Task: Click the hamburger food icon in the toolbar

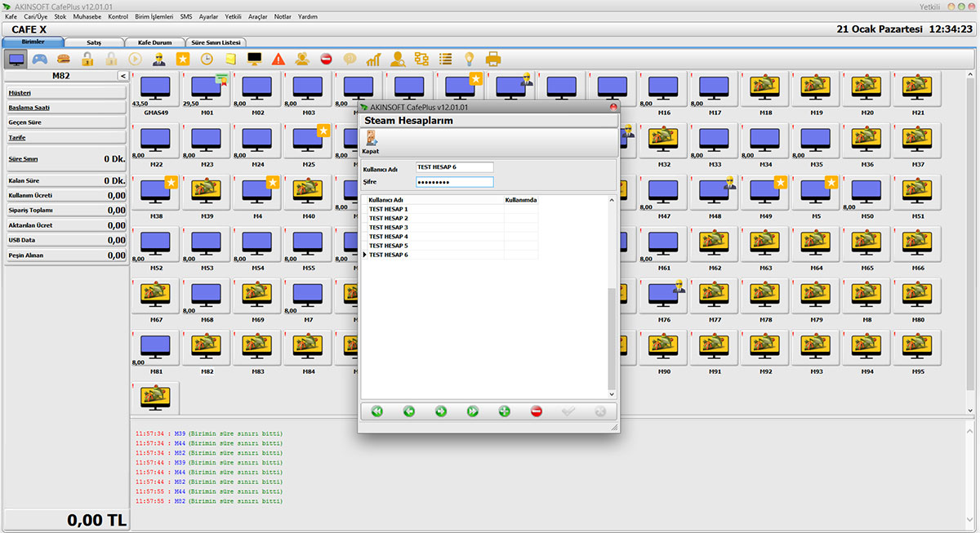Action: click(63, 59)
